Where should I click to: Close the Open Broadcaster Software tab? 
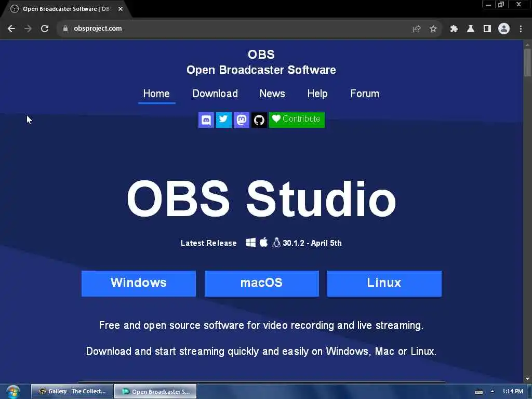[121, 9]
